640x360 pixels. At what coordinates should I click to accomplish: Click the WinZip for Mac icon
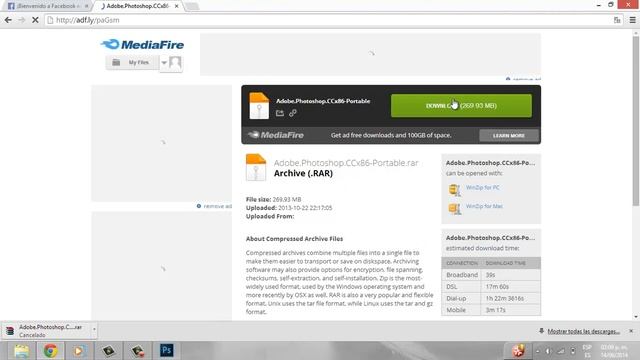[455, 209]
